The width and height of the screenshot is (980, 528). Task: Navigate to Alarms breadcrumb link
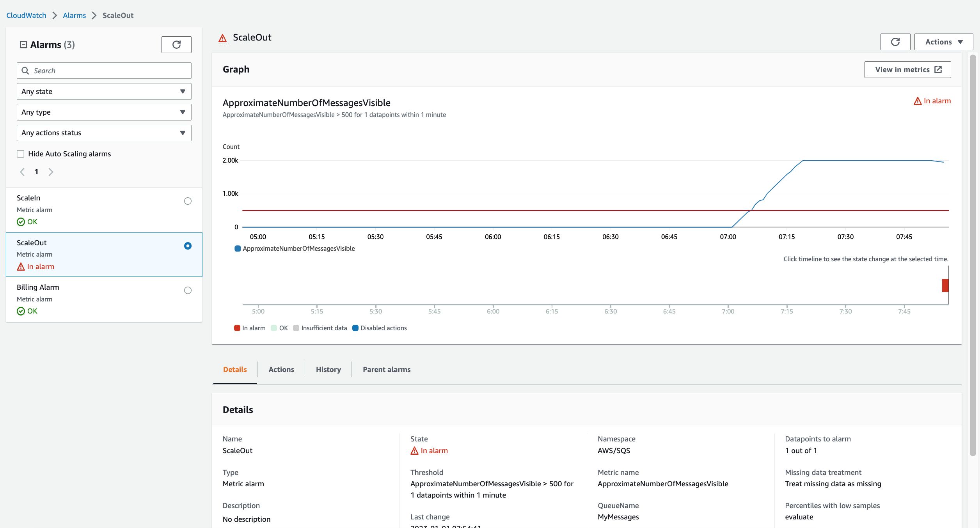click(x=74, y=16)
